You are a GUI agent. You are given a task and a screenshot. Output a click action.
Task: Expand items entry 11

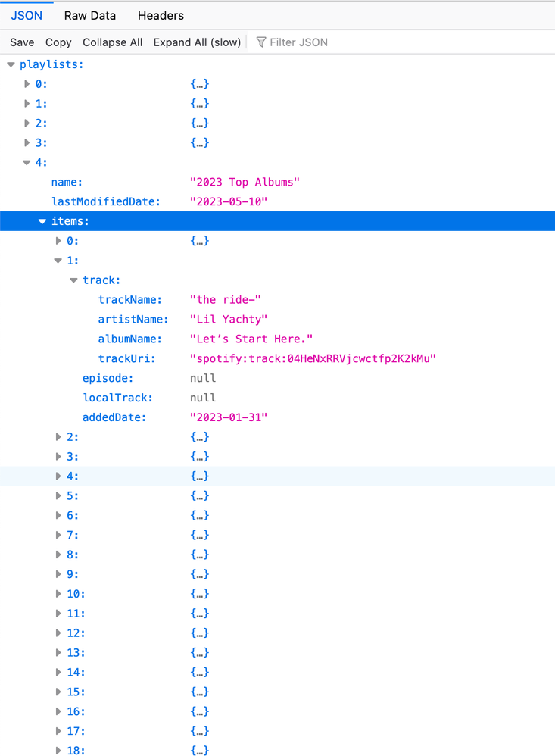tap(58, 614)
